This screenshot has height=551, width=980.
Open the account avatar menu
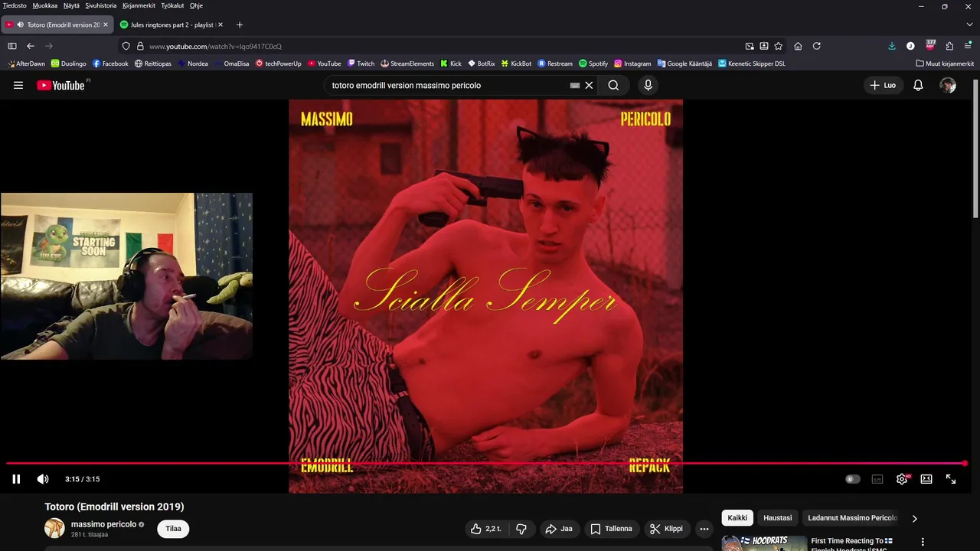(948, 85)
